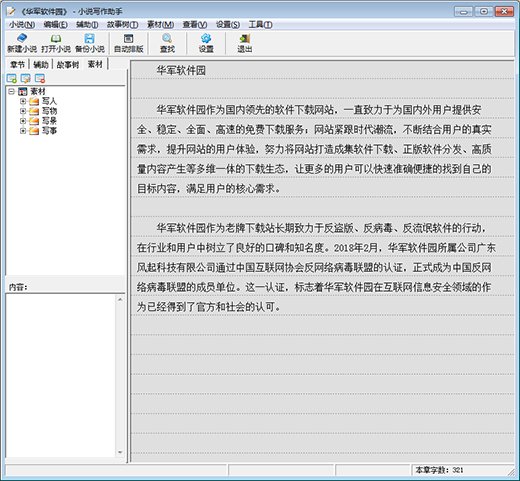Click inside the 内容 text box

tap(61, 375)
